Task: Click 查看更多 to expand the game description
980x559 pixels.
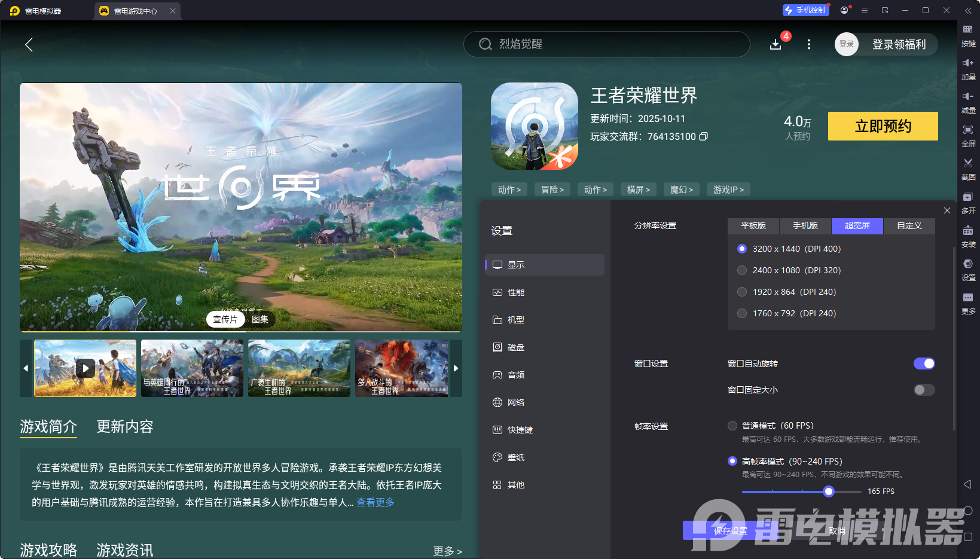Action: 375,502
